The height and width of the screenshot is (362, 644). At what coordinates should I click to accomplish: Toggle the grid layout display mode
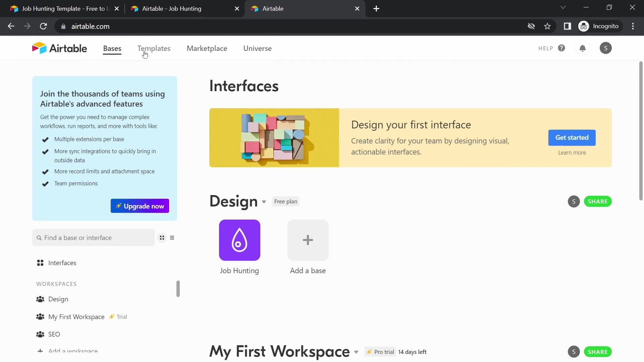pos(161,238)
